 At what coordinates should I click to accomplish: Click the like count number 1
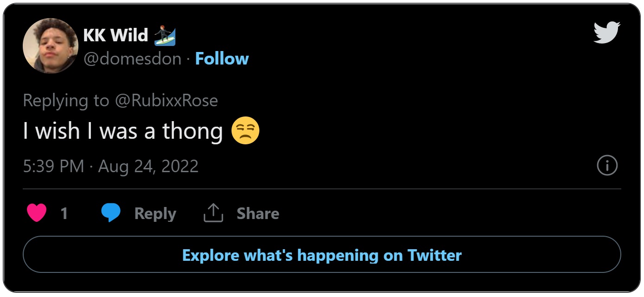pyautogui.click(x=64, y=213)
